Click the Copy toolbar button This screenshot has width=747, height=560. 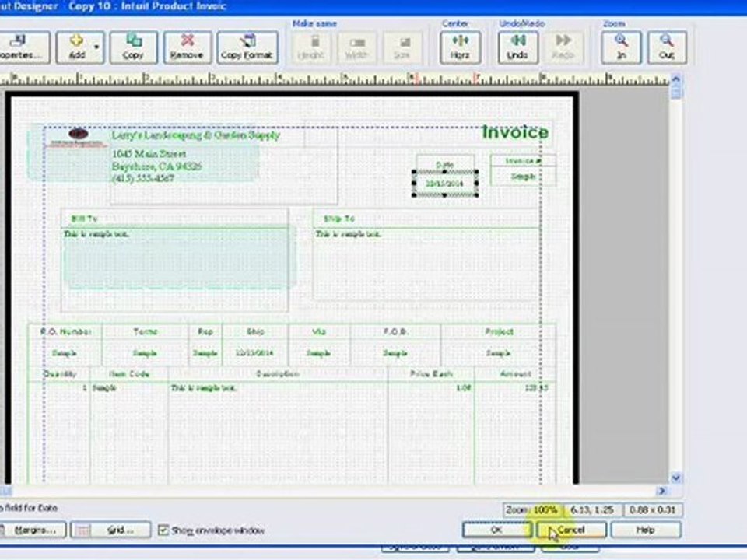point(133,47)
